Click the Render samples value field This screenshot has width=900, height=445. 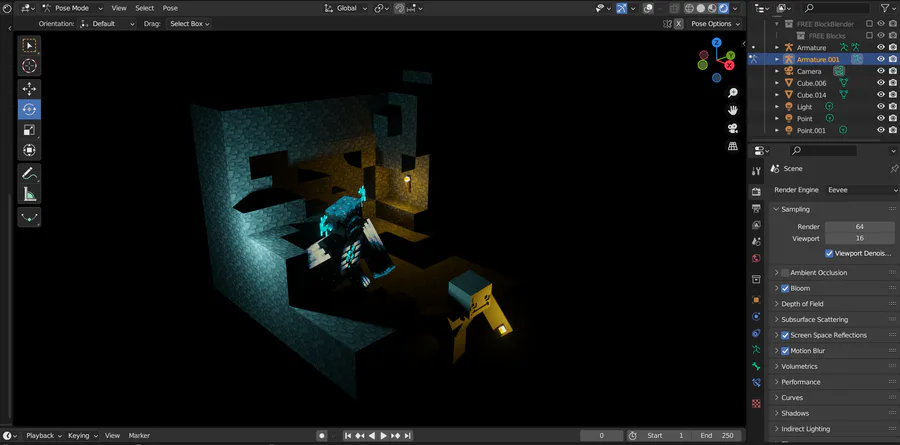[x=859, y=227]
